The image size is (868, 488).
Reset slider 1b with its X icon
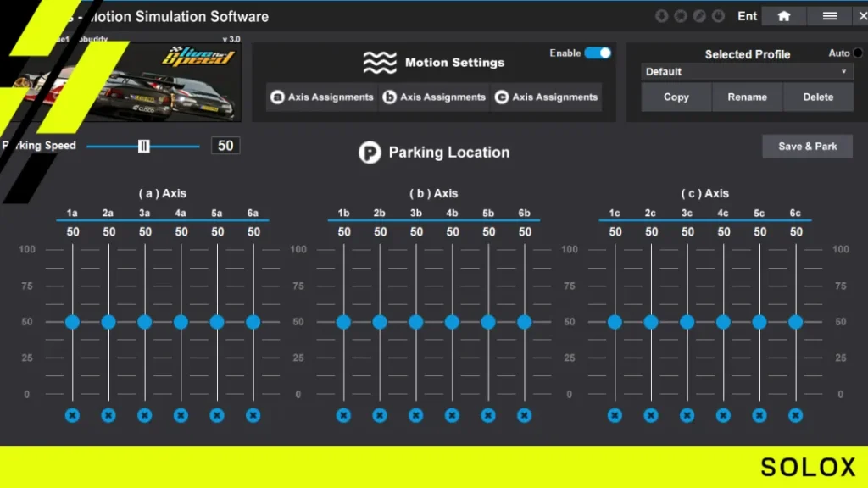(x=343, y=415)
